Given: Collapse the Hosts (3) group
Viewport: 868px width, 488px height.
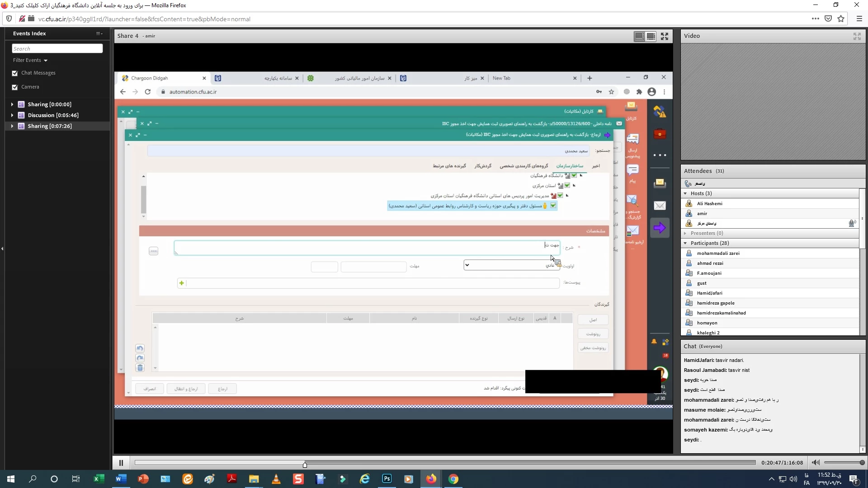Looking at the screenshot, I should [685, 193].
